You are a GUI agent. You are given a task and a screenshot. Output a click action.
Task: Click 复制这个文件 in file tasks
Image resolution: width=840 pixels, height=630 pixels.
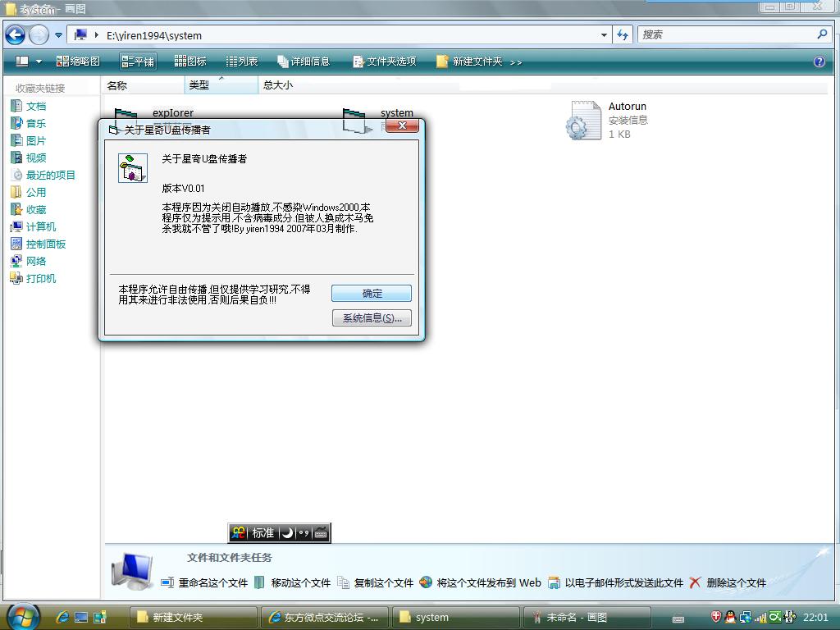coord(376,583)
